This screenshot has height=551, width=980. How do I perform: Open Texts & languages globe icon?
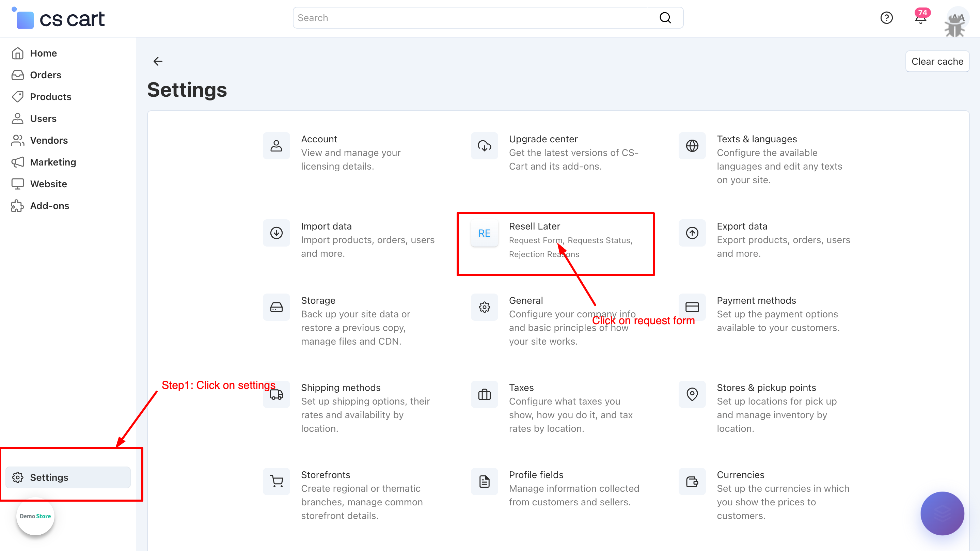(x=692, y=146)
